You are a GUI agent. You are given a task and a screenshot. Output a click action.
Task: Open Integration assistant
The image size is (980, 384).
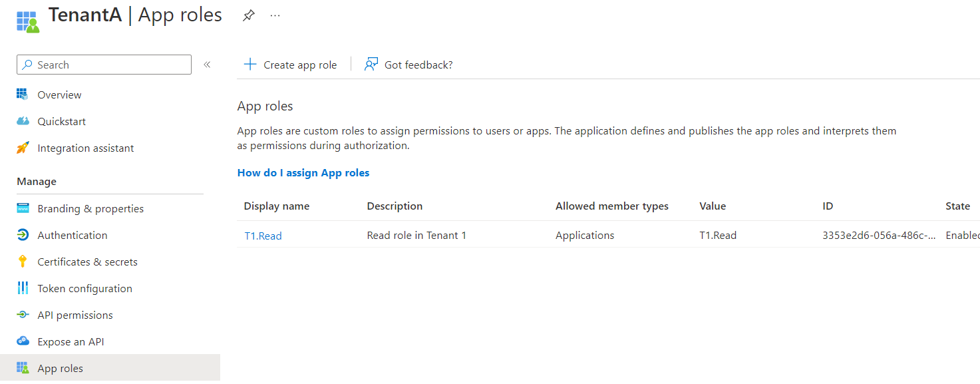[86, 148]
